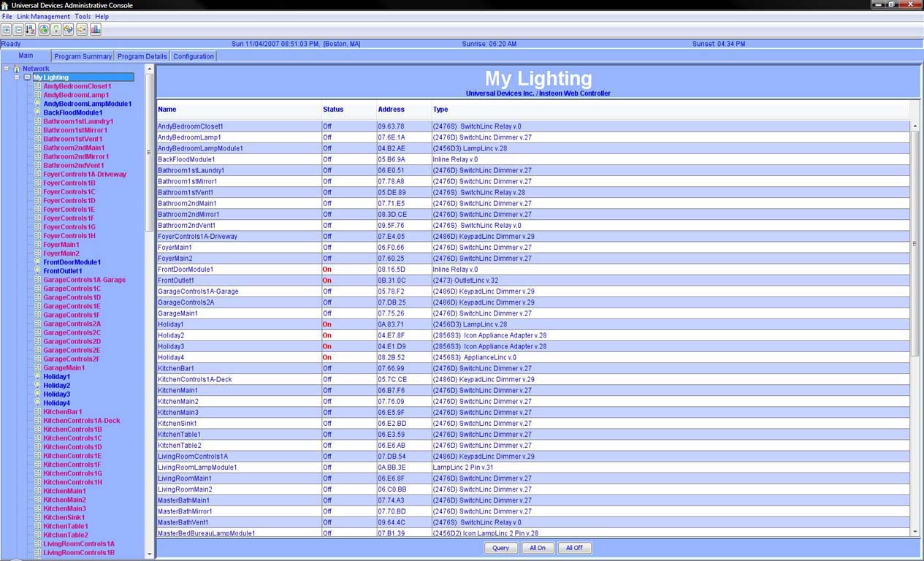This screenshot has height=561, width=924.
Task: Click the bulb icon beside Holiday1 in tree
Action: [x=38, y=377]
